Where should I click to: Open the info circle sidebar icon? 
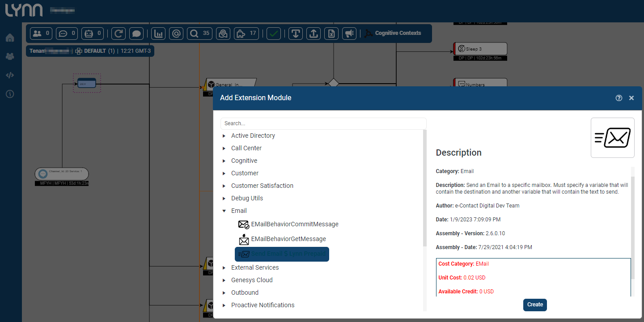[10, 94]
